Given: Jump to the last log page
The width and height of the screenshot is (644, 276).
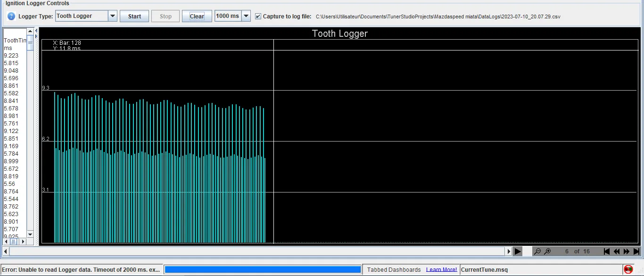Looking at the screenshot, I should point(636,251).
